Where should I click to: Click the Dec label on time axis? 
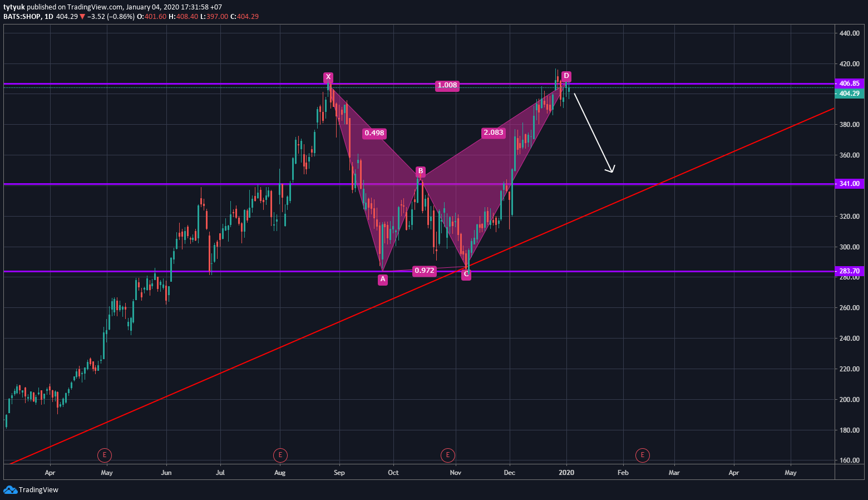click(x=510, y=473)
